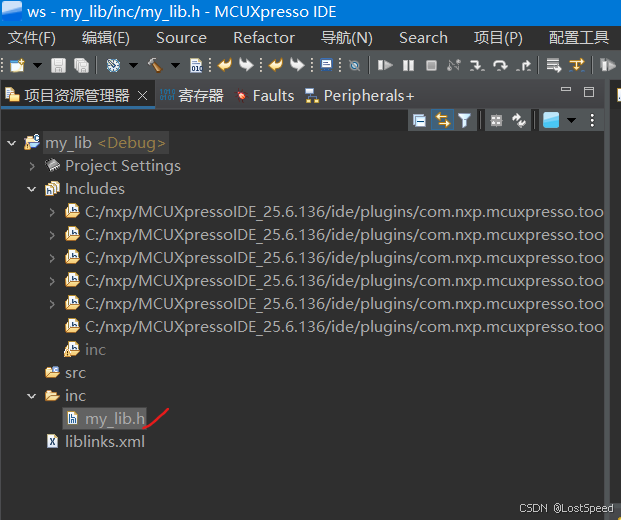Open dropdown beside light blue view icon

(571, 120)
